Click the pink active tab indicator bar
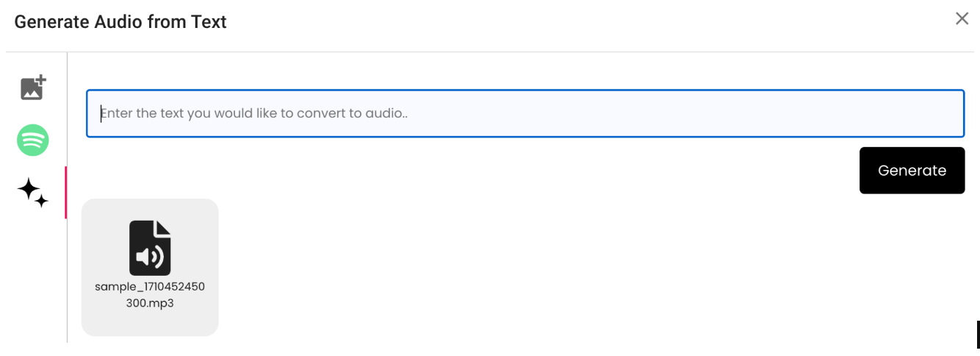Image resolution: width=980 pixels, height=356 pixels. point(65,193)
